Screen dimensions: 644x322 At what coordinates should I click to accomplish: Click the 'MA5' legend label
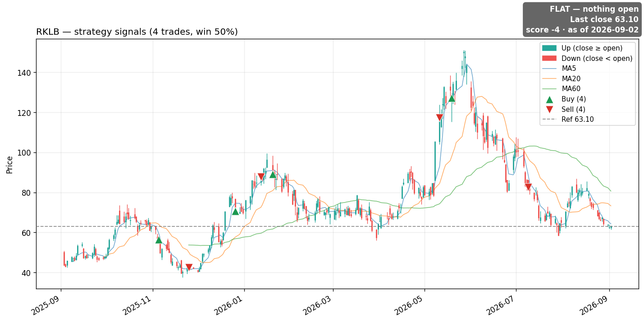pyautogui.click(x=569, y=69)
